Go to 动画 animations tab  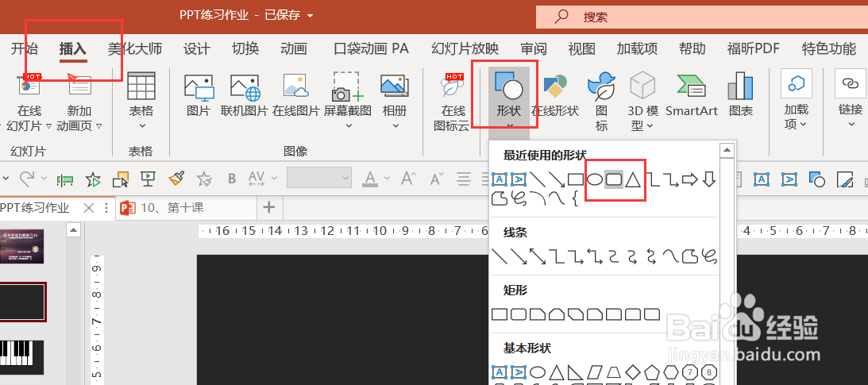(x=293, y=48)
